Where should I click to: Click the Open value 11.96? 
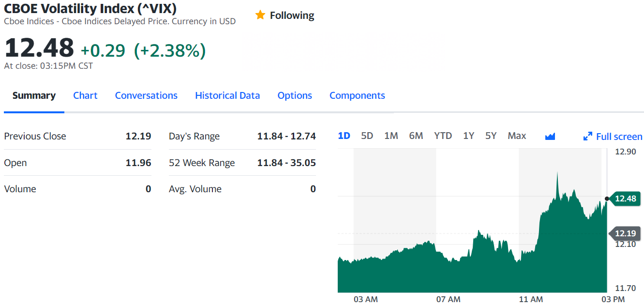(138, 163)
